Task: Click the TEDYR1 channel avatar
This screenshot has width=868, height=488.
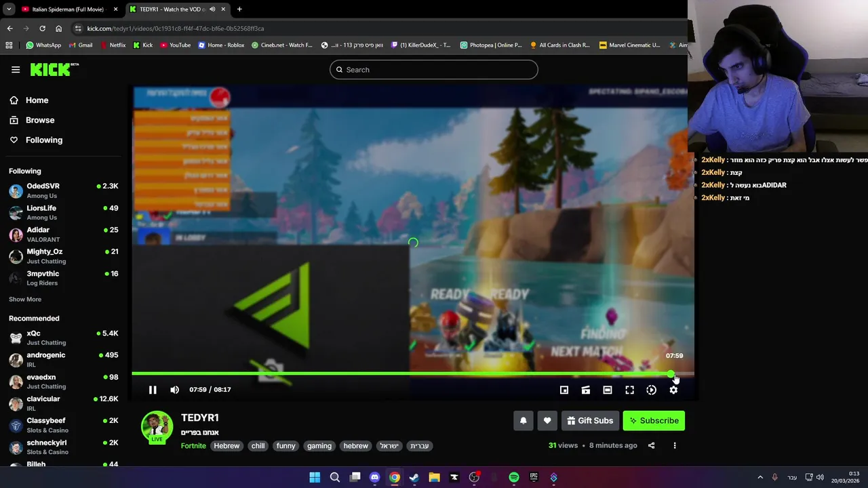Action: pyautogui.click(x=157, y=427)
